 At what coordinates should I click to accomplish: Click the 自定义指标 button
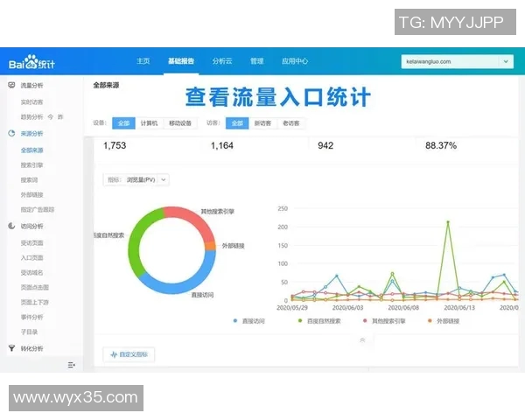[129, 354]
